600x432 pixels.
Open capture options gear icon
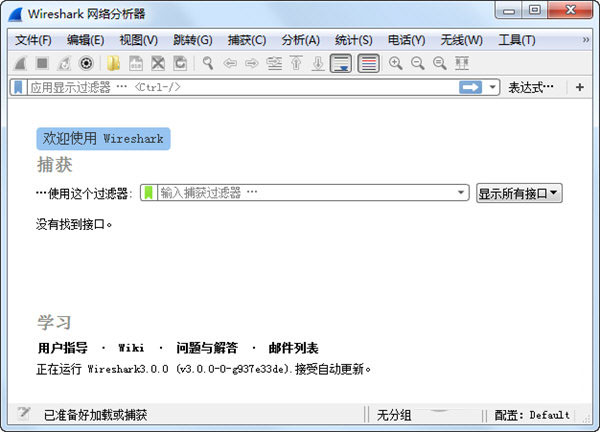click(86, 63)
